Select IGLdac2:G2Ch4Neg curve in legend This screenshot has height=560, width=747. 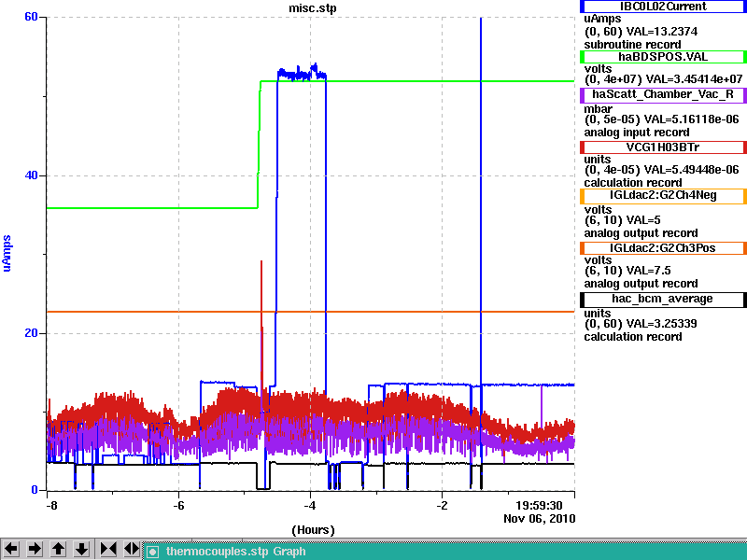coord(663,195)
